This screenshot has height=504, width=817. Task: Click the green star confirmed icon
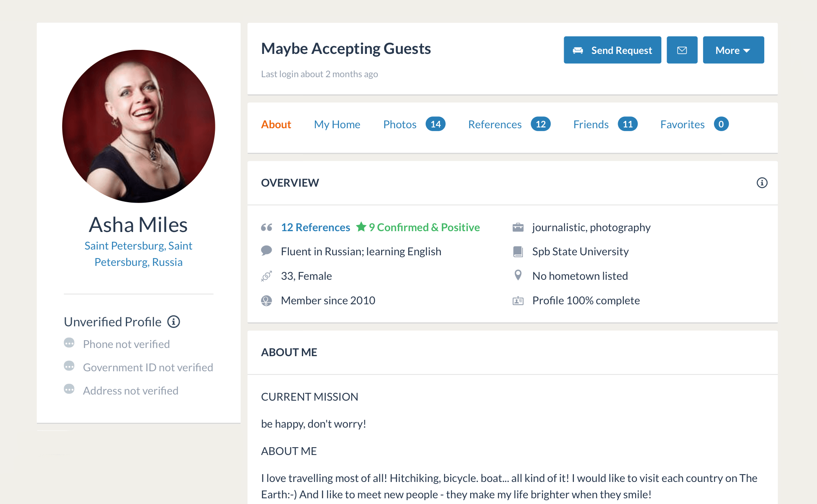tap(361, 227)
